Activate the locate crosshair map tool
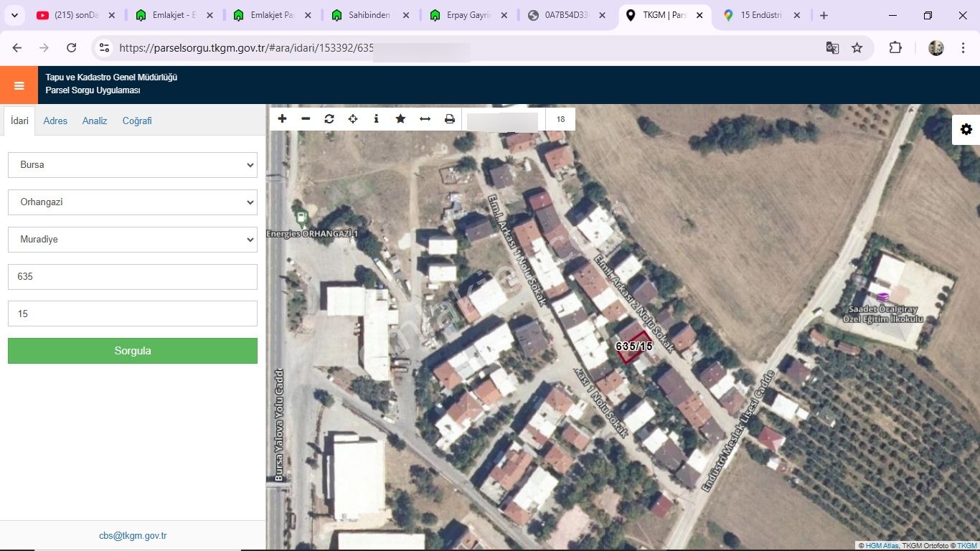Viewport: 980px width, 551px height. (x=353, y=119)
